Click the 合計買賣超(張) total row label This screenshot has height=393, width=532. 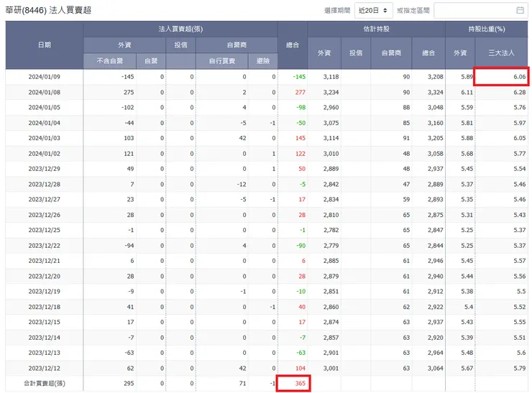click(x=45, y=384)
